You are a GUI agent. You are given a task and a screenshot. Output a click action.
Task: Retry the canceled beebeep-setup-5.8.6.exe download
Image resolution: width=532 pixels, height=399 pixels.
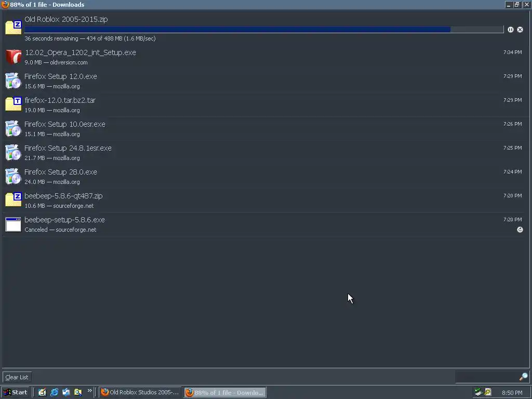pos(520,230)
